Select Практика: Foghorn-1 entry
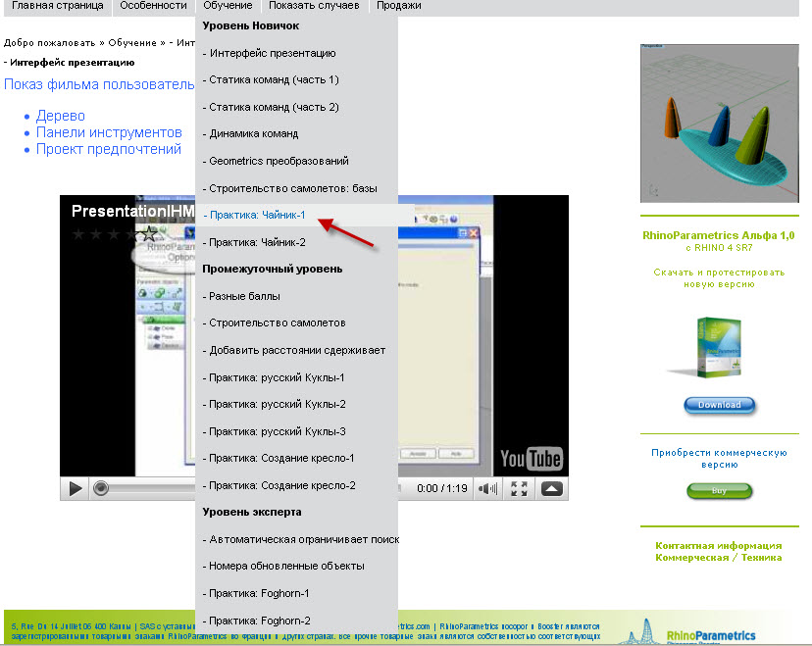812x646 pixels. coord(256,593)
